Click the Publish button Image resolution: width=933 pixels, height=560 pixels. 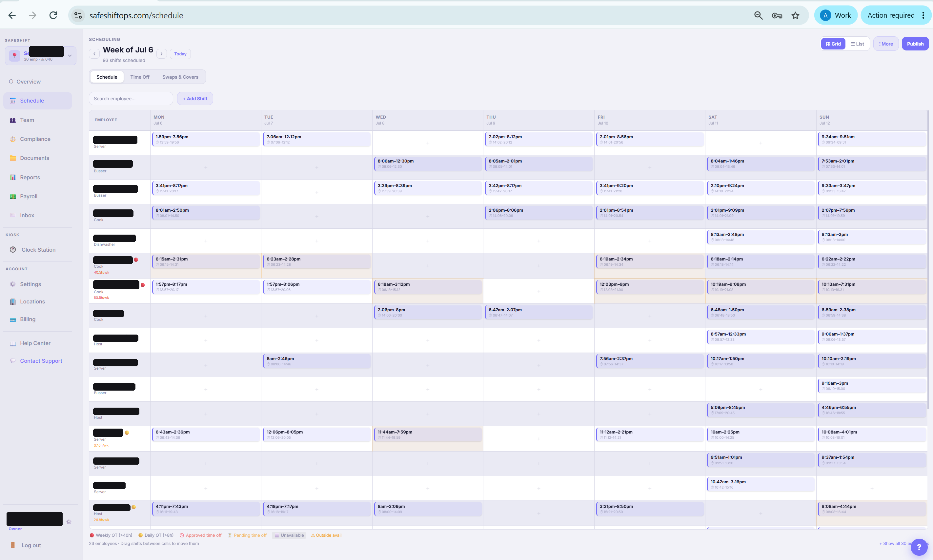pos(915,44)
